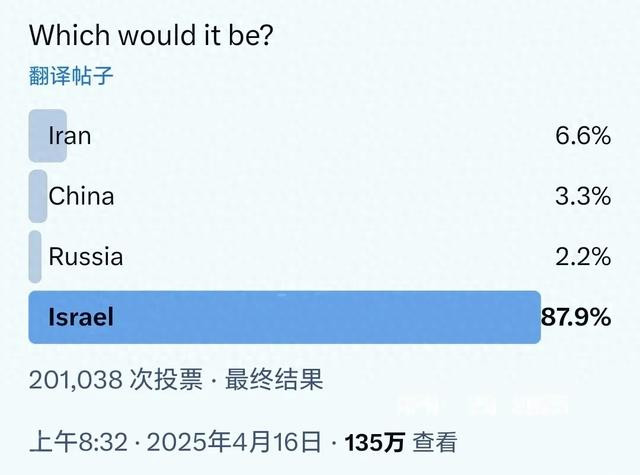Open the 135万 view count

375,442
